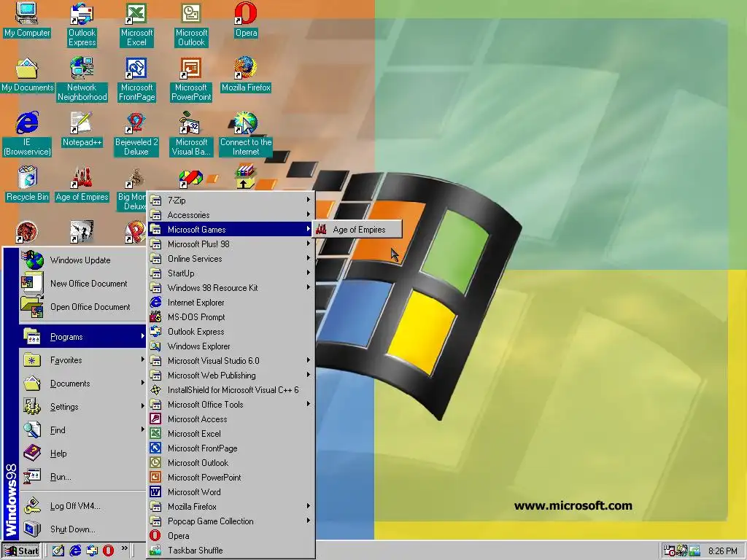Launch Microsoft Word
This screenshot has height=560, width=747.
(231, 492)
